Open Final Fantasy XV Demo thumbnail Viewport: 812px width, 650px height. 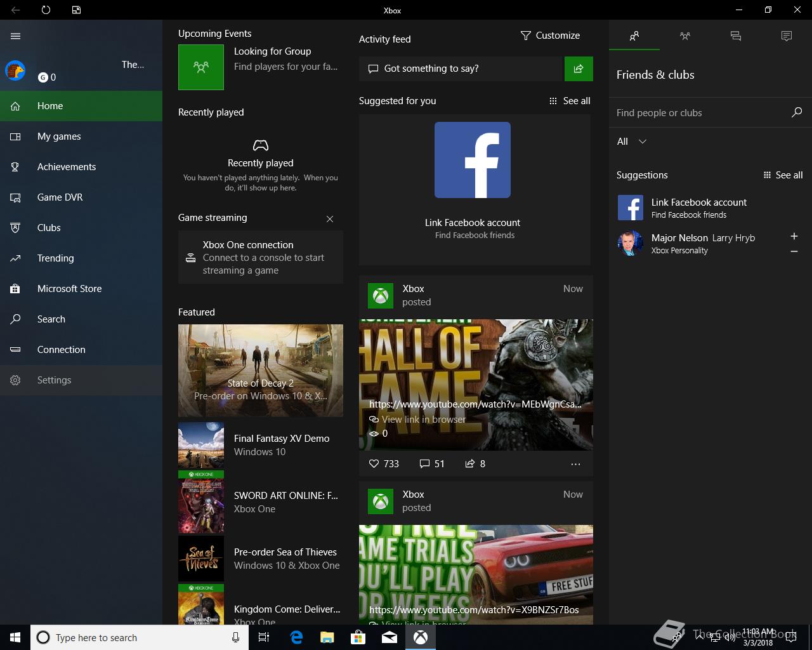[201, 446]
